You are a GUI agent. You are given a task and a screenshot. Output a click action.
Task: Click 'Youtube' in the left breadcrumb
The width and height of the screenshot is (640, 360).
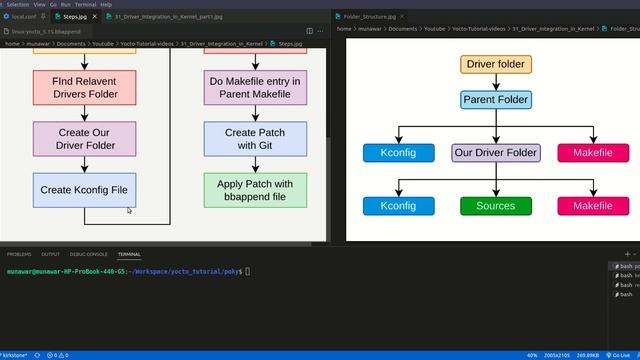[103, 44]
